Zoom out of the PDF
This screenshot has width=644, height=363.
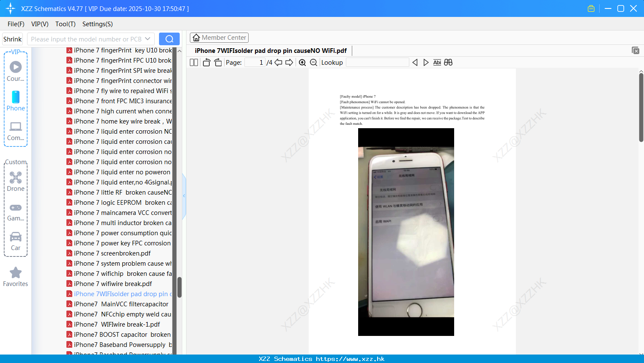313,63
